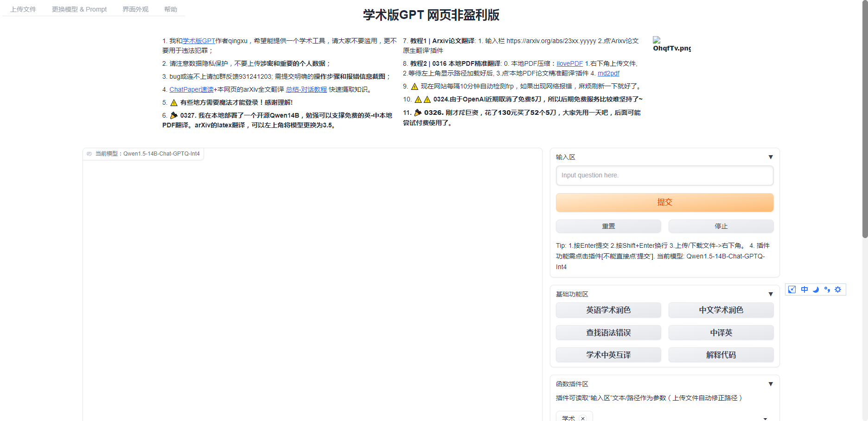Collapse the 函数插件区 panel arrow
868x421 pixels.
[770, 384]
